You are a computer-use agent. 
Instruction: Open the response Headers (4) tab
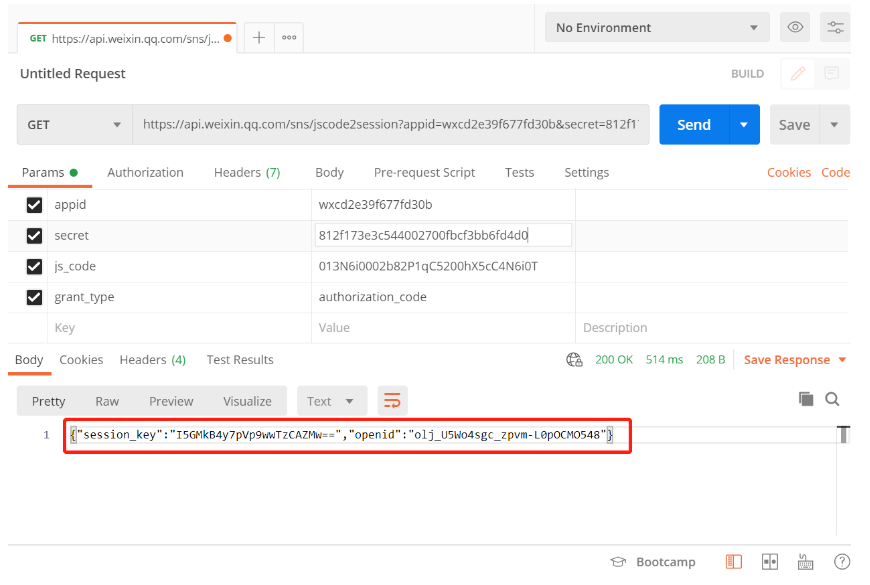click(x=153, y=360)
